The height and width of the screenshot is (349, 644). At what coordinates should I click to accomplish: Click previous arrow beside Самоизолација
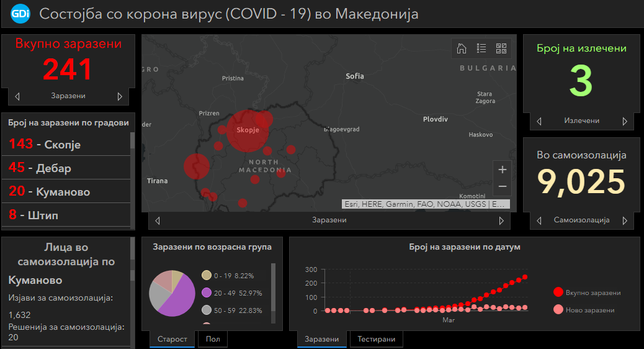click(x=539, y=220)
